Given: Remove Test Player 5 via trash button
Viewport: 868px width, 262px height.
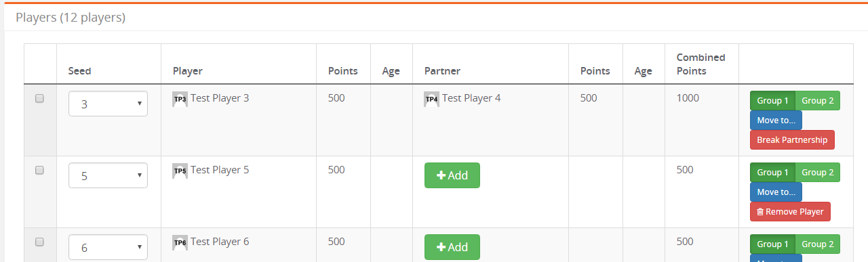Looking at the screenshot, I should pos(790,211).
